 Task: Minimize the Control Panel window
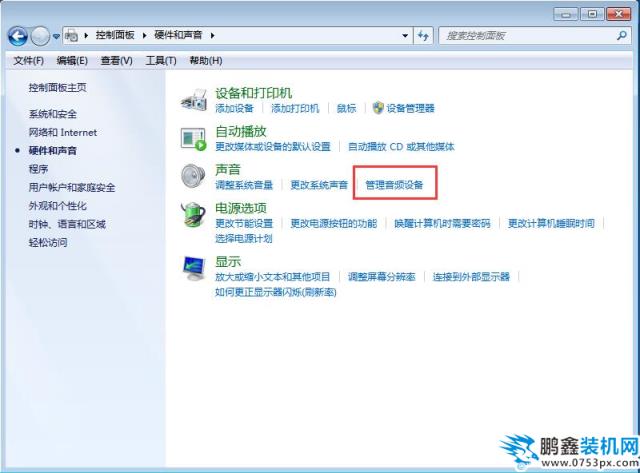[566, 14]
